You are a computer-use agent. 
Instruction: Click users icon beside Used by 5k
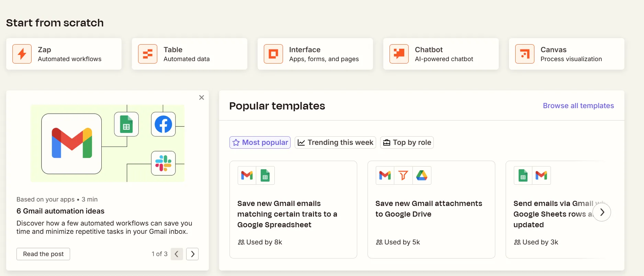[x=379, y=242]
